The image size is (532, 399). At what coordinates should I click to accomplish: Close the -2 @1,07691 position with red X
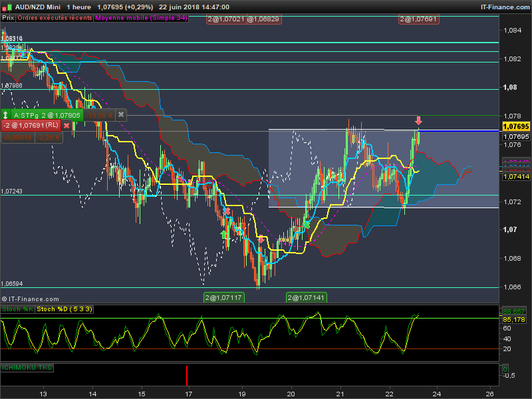pyautogui.click(x=66, y=125)
